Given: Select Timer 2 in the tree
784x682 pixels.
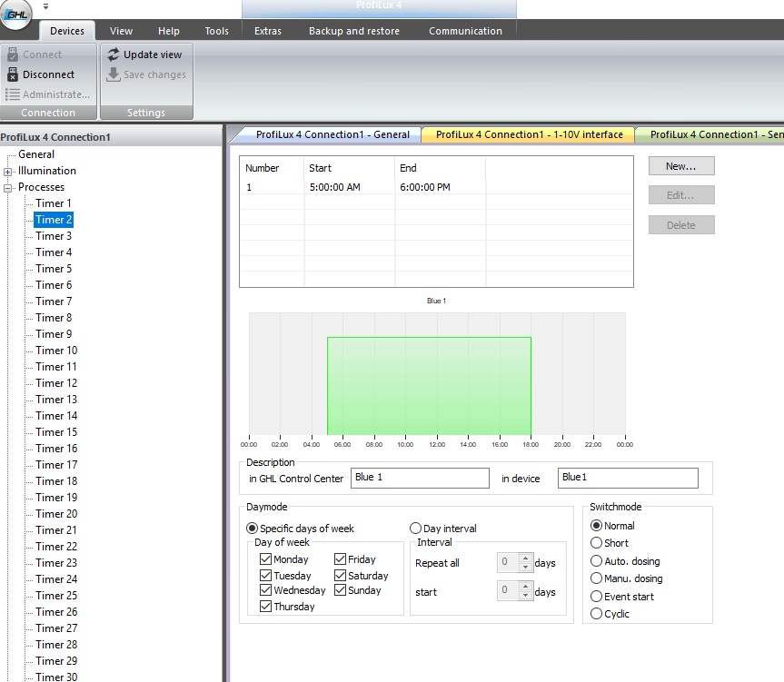Looking at the screenshot, I should pyautogui.click(x=54, y=220).
